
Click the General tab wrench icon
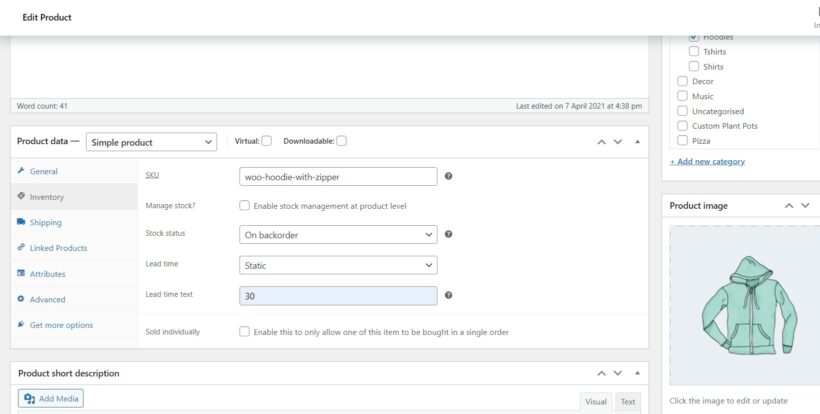(x=21, y=170)
